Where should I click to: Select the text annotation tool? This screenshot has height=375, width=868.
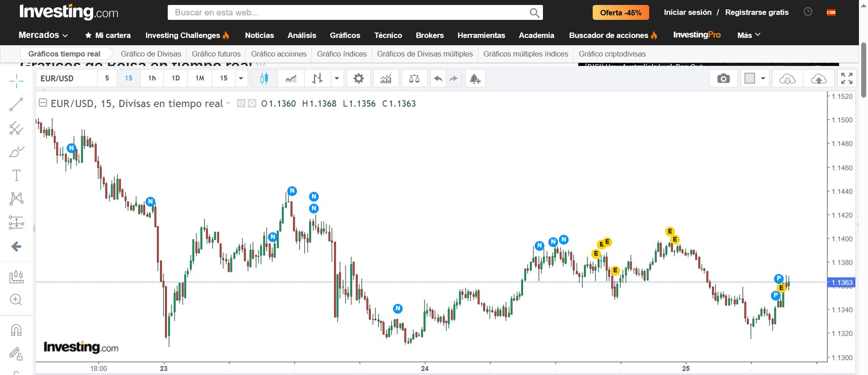16,175
